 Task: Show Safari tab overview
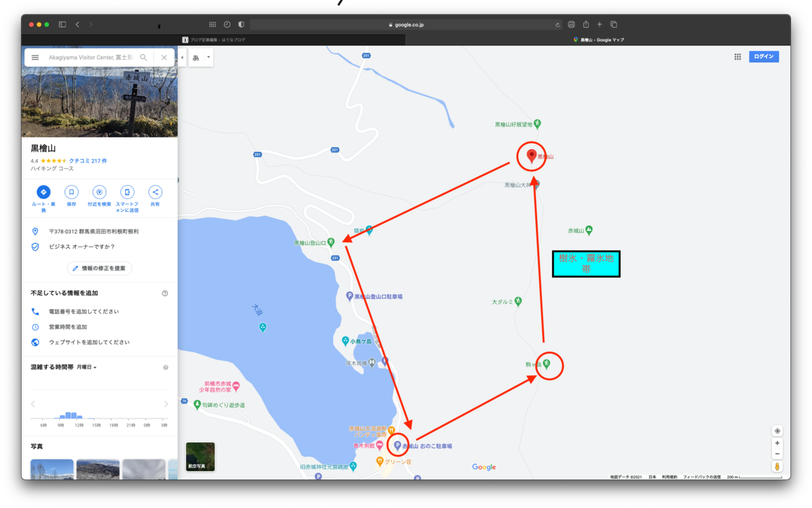coord(614,24)
